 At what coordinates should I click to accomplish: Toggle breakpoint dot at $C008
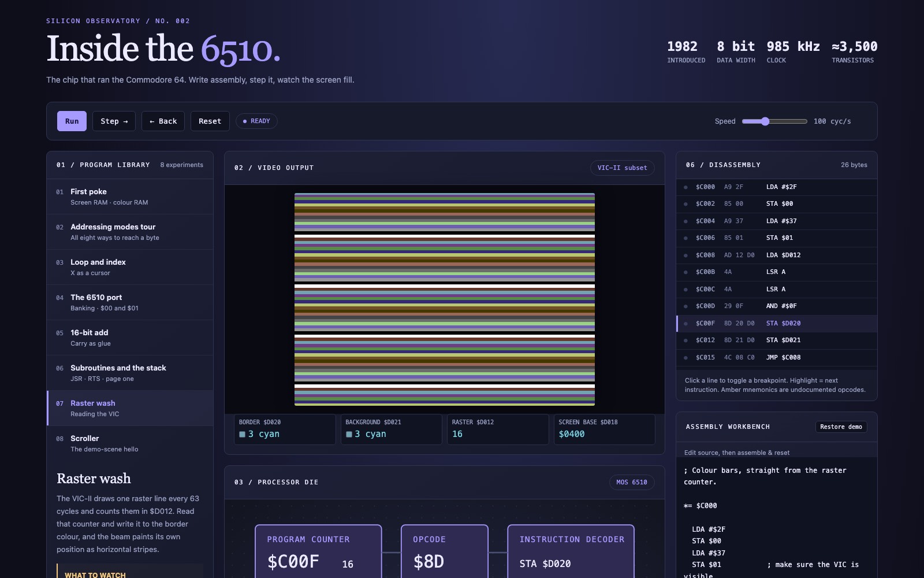click(x=685, y=255)
